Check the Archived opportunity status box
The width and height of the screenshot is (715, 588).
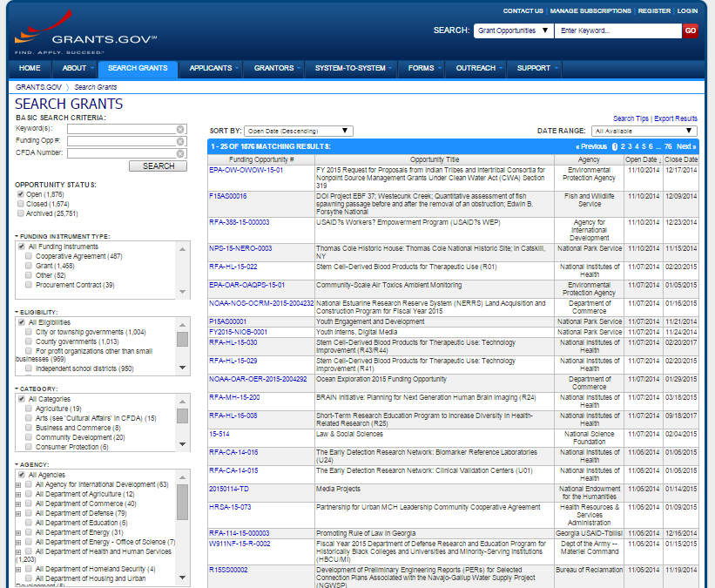click(x=20, y=213)
